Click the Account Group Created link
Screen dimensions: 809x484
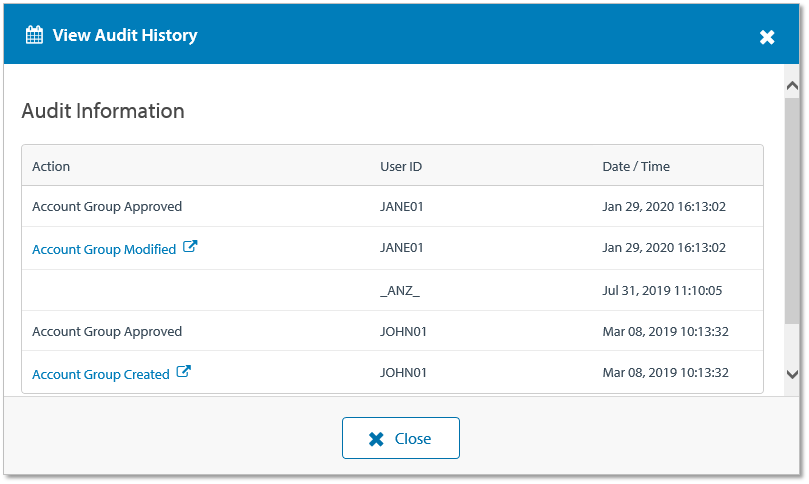(101, 374)
